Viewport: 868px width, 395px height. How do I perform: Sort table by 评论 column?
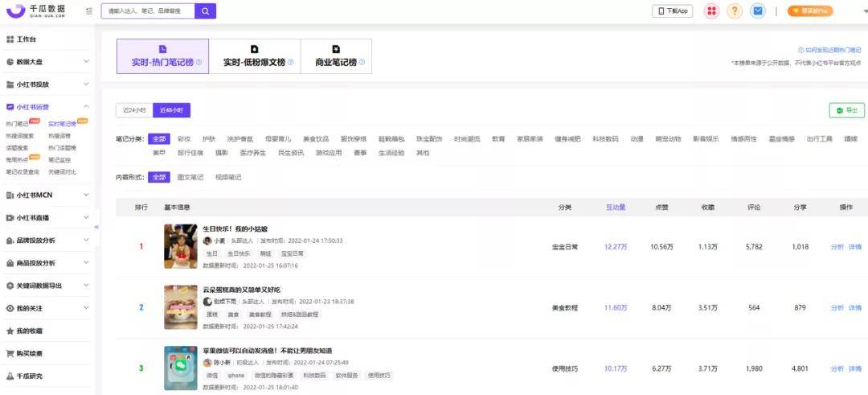click(754, 208)
